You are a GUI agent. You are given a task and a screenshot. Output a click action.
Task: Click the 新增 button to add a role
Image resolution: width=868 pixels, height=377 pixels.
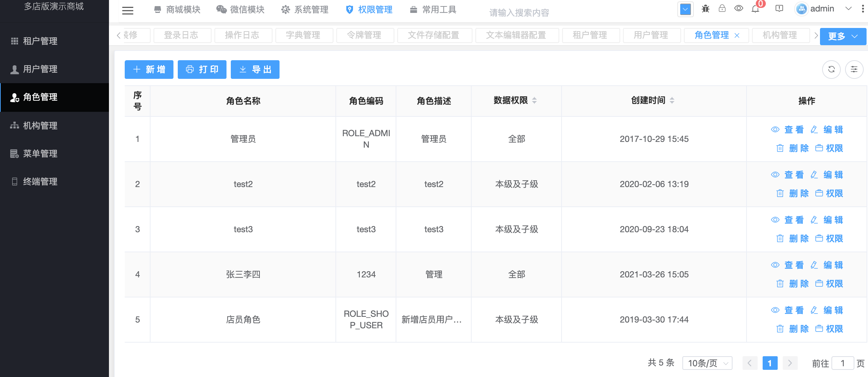click(149, 69)
